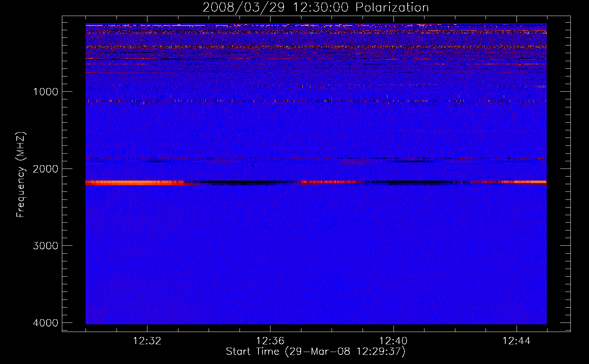
Task: Click the plot title '2008/03/29 12:30:00 Polarization'
Action: [316, 7]
